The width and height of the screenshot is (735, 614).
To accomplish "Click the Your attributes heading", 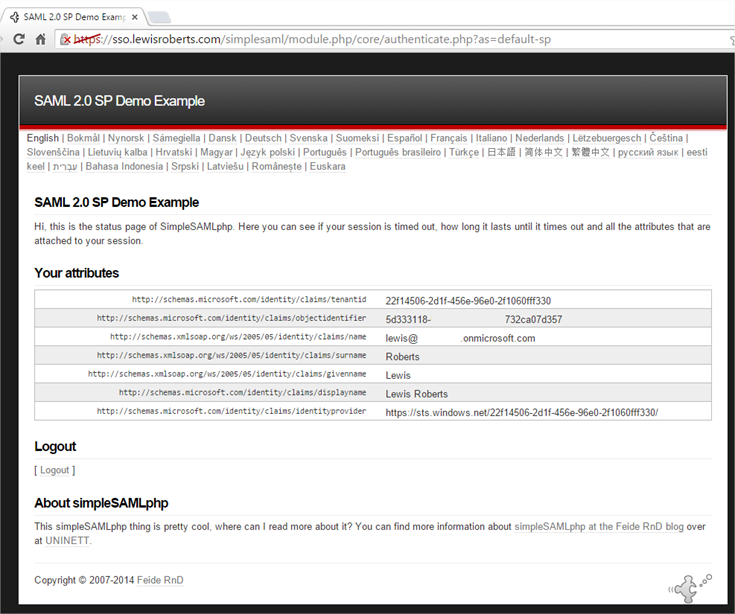I will 76,273.
